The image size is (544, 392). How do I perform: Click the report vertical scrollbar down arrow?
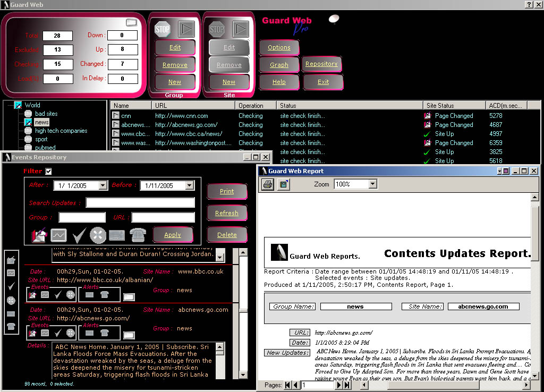534,376
